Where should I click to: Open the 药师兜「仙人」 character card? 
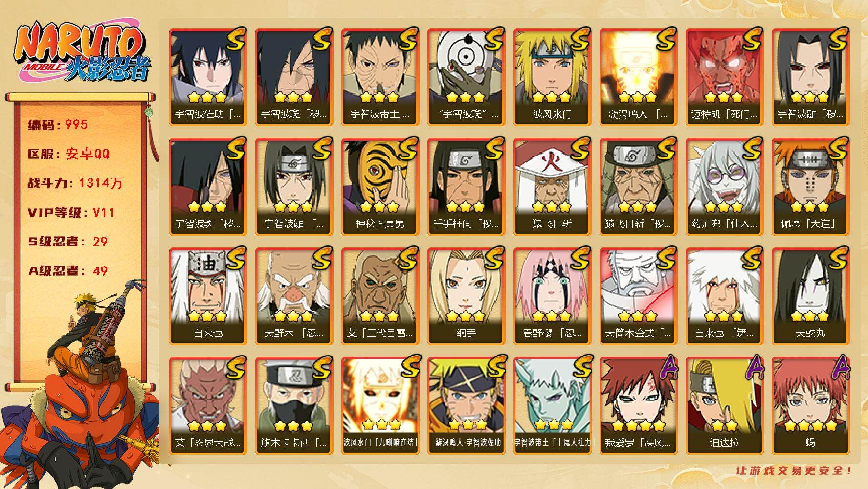click(x=724, y=186)
